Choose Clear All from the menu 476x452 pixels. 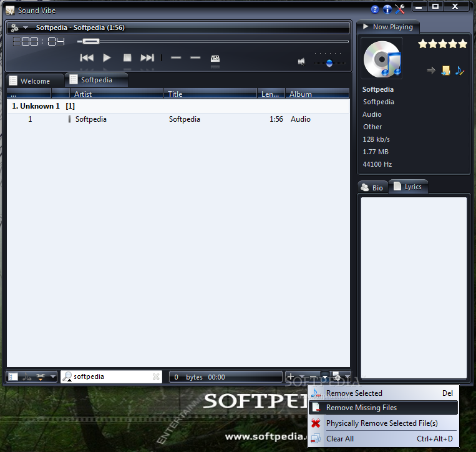click(x=383, y=439)
